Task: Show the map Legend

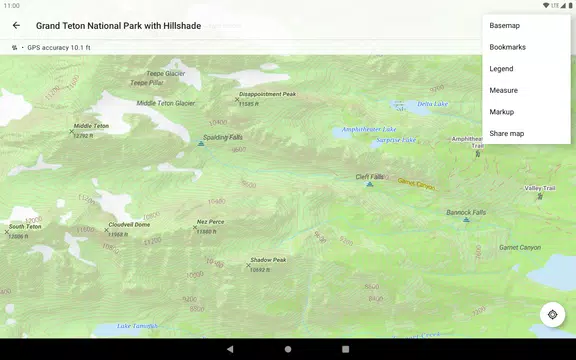Action: tap(526, 69)
